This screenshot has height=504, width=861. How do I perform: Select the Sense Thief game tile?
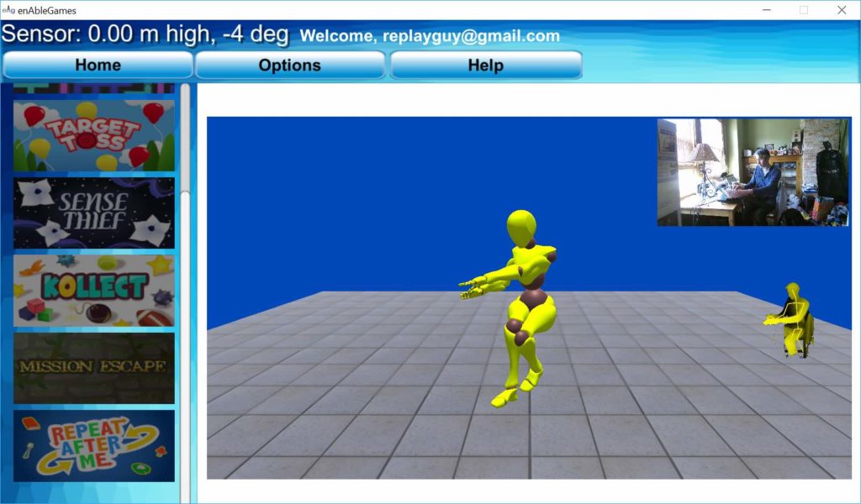tap(94, 213)
